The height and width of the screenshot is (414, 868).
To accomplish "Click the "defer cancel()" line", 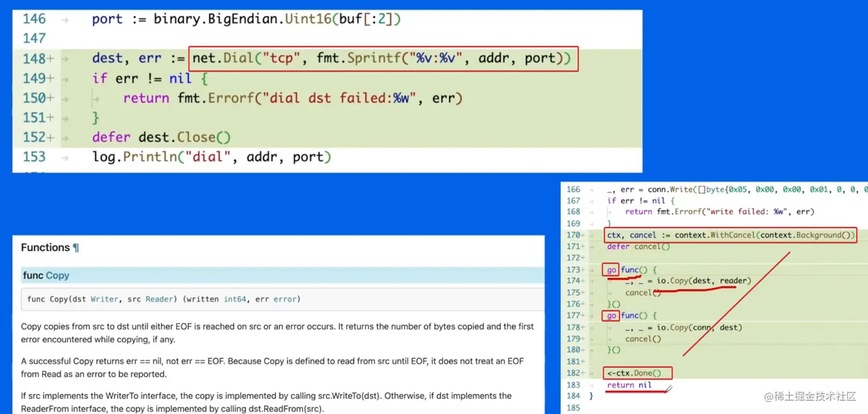I will coord(638,246).
